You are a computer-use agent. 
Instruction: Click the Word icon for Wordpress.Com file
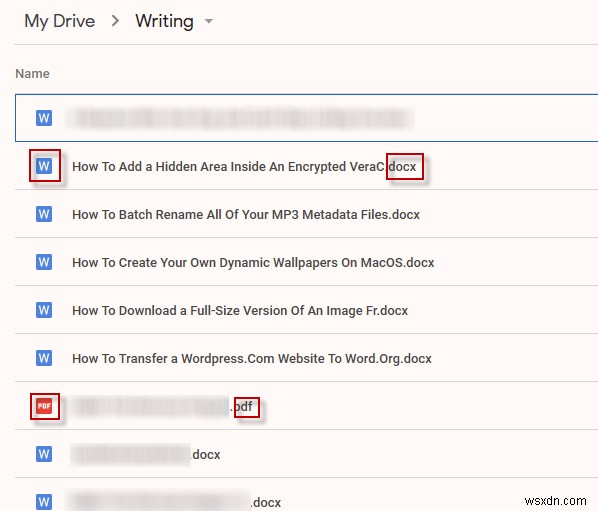[x=44, y=358]
